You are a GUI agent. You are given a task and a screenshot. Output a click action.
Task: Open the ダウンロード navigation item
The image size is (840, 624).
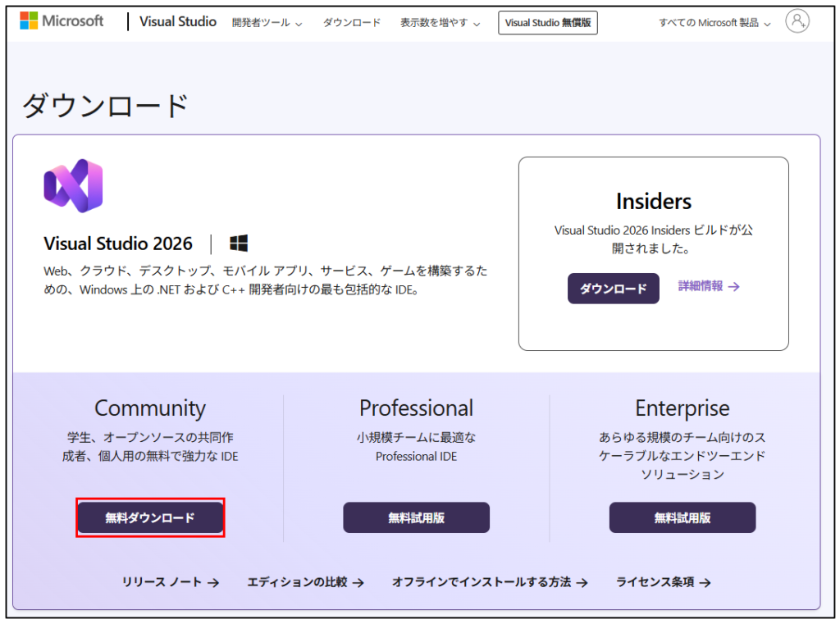pyautogui.click(x=352, y=23)
